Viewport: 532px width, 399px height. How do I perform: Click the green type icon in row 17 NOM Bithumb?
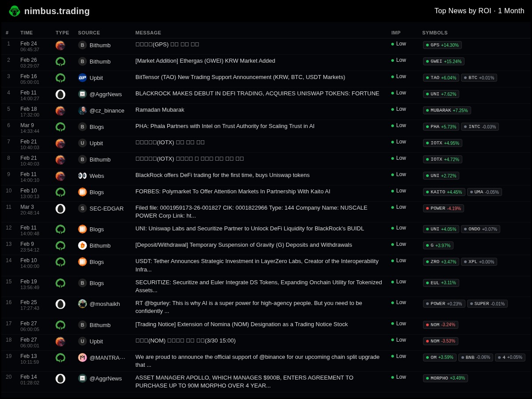(x=60, y=325)
